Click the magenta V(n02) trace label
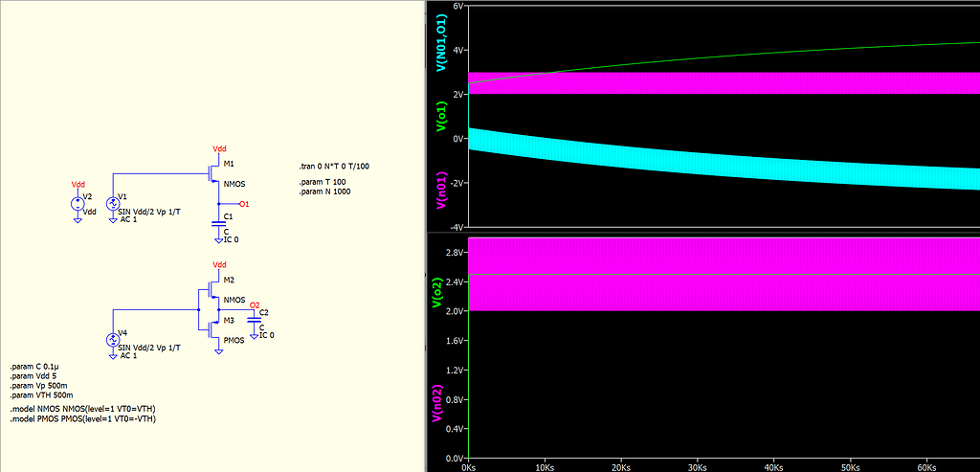 (437, 405)
